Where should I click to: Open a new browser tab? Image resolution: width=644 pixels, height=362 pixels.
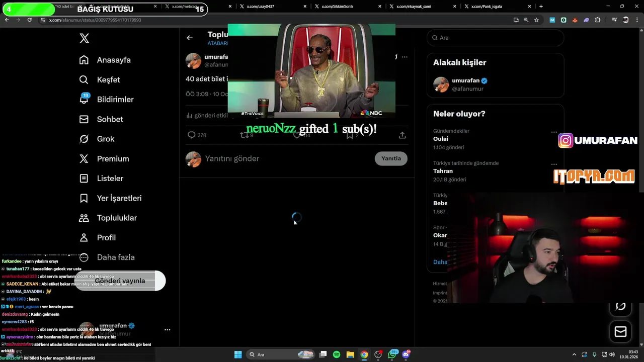[541, 7]
